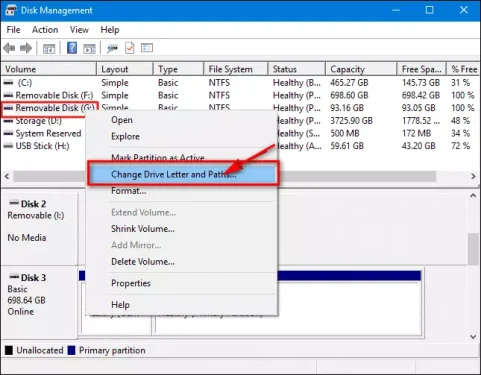
Task: Click the Disk Management app title icon
Action: 10,10
